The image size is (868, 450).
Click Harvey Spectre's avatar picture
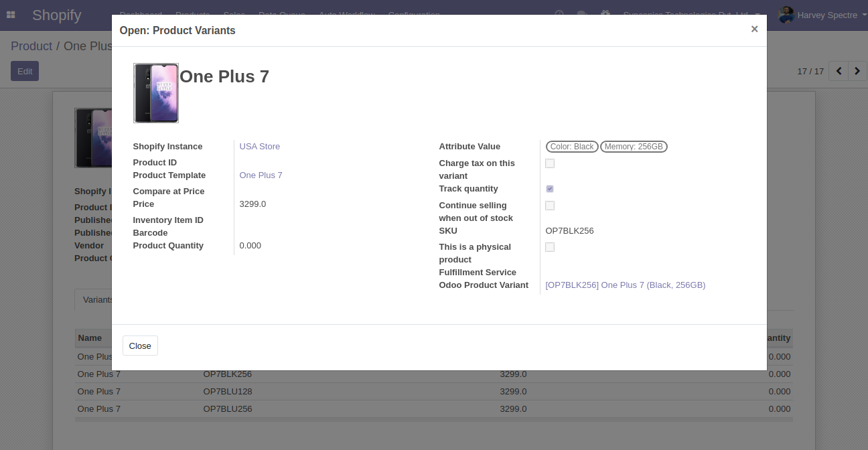tap(786, 15)
